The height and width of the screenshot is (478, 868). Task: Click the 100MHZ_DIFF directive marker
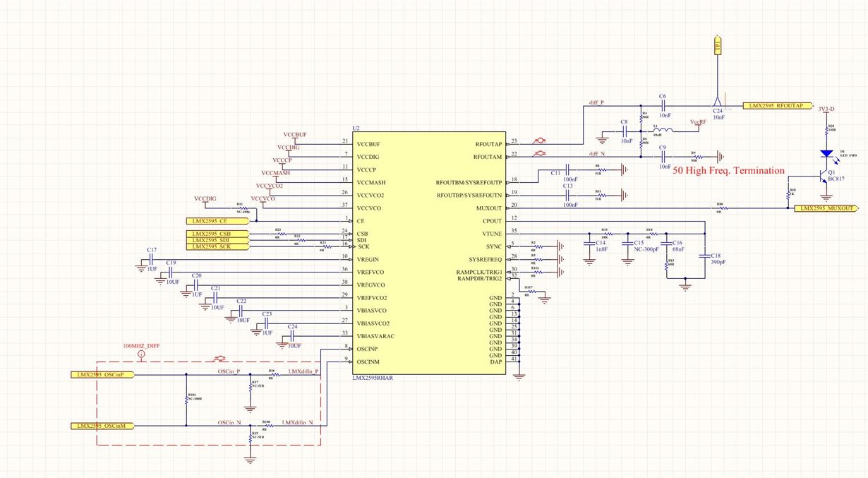140,351
